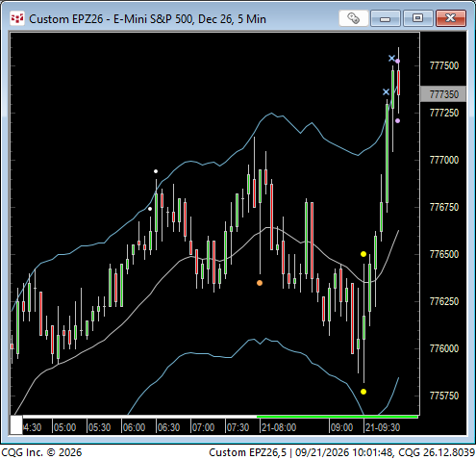Click the 07:30 time axis label
This screenshot has width=476, height=460.
[238, 427]
